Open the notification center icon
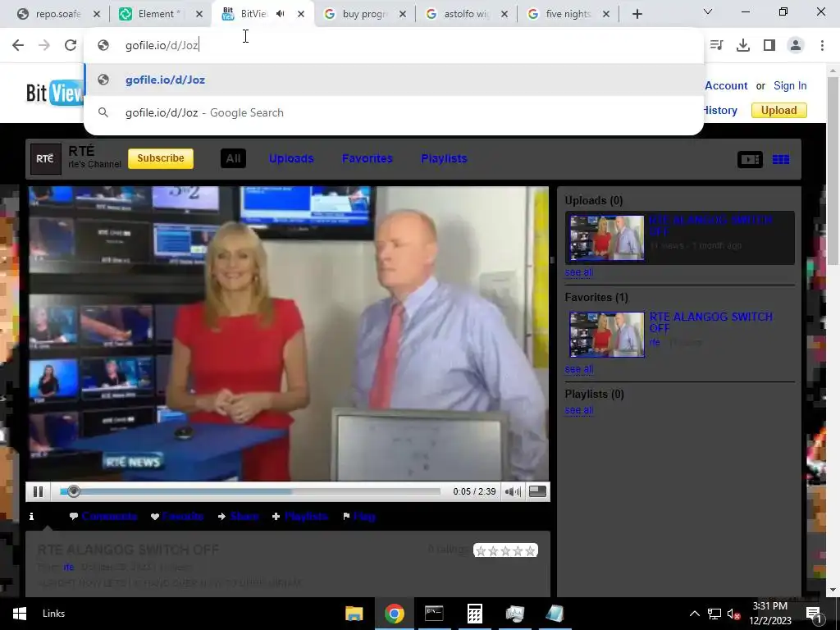The image size is (840, 630). coord(815,614)
